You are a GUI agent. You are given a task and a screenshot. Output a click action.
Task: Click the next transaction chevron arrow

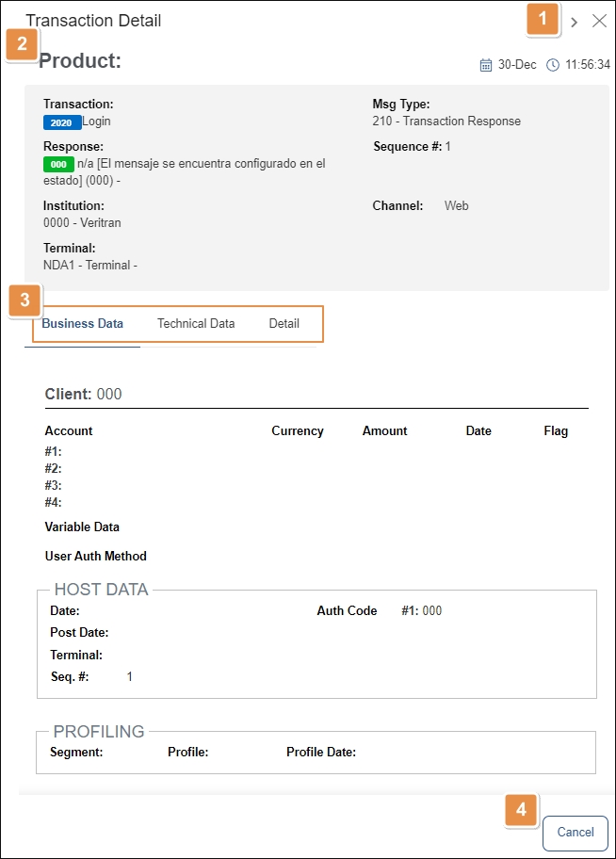tap(575, 22)
